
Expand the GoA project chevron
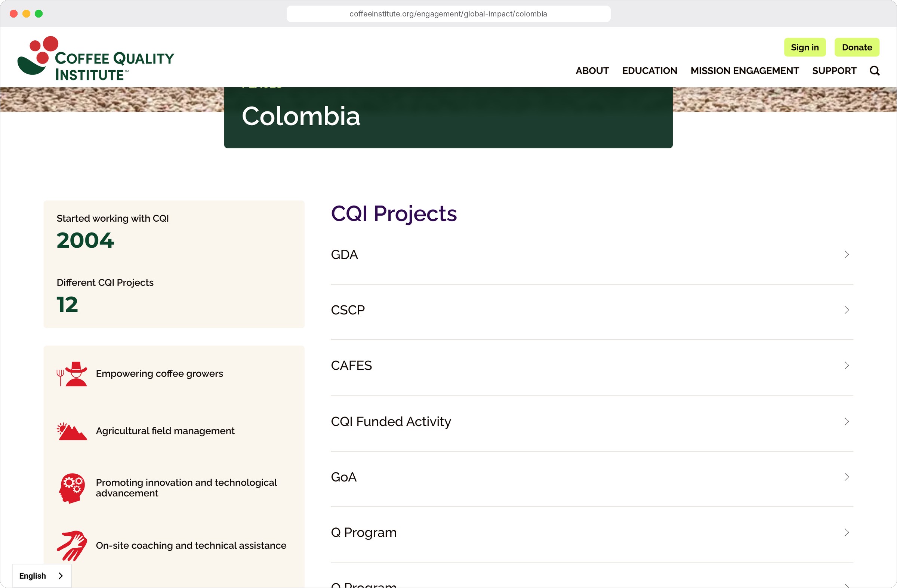(847, 477)
